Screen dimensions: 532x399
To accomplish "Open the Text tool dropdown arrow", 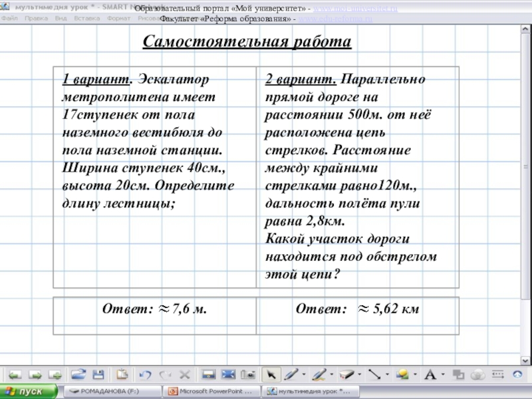I will click(x=442, y=374).
